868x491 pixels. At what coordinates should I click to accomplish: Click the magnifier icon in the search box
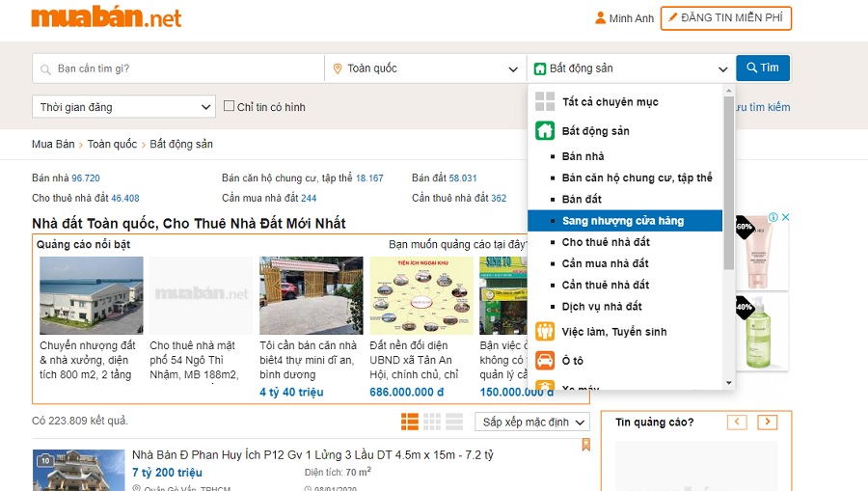(x=45, y=69)
